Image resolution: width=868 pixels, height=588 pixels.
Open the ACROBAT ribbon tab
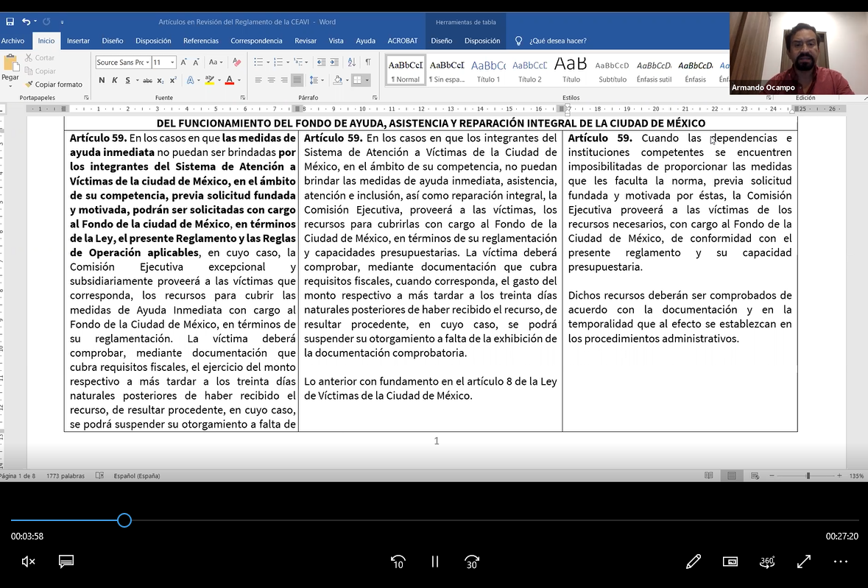tap(403, 41)
